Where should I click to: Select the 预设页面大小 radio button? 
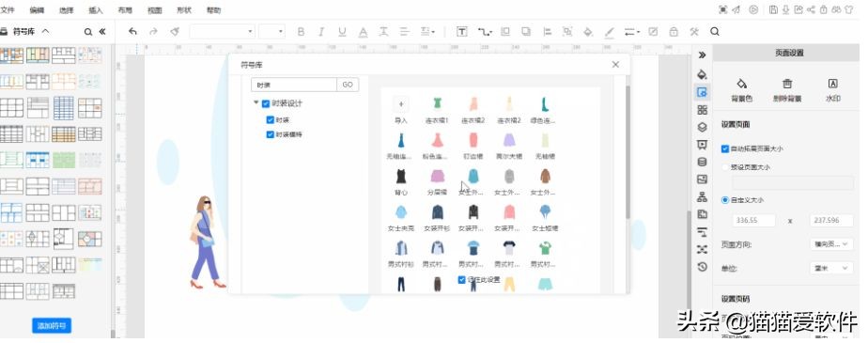[724, 166]
